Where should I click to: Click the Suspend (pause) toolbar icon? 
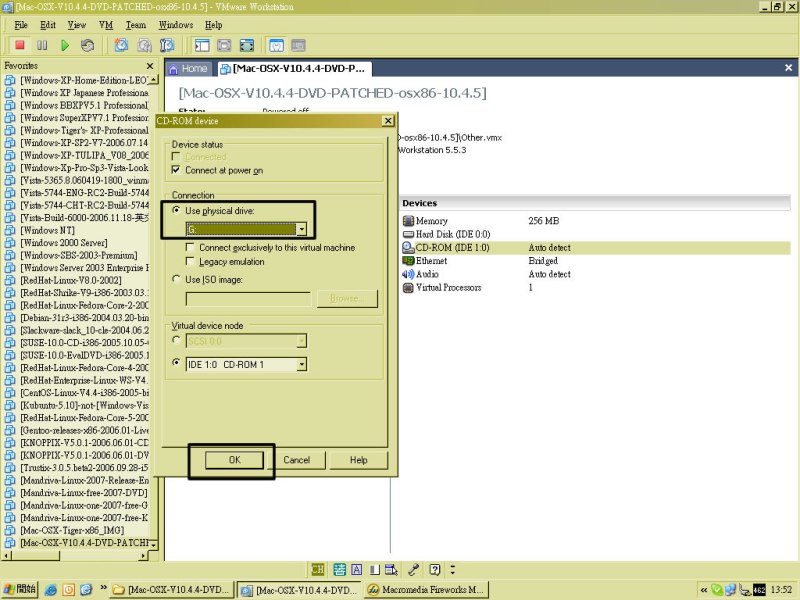(42, 45)
